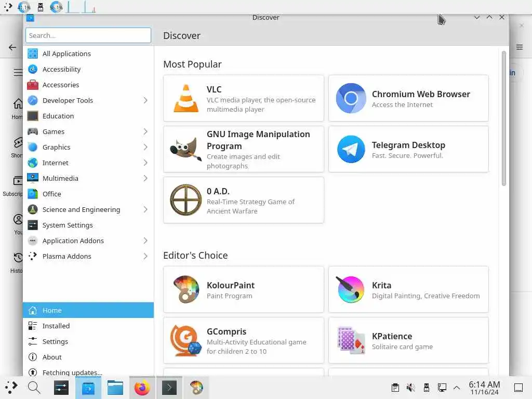Expand the Internet subcategories chevron
This screenshot has width=532, height=399.
coord(145,163)
